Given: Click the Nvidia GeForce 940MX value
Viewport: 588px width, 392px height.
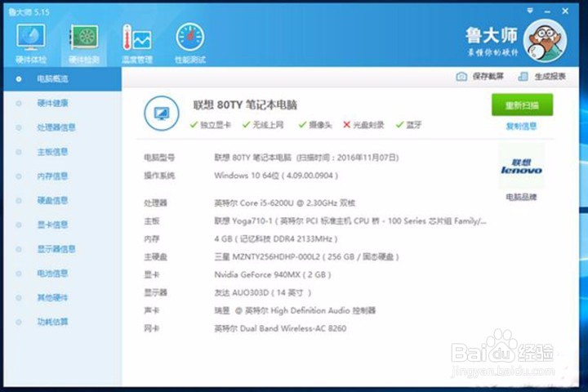Looking at the screenshot, I should point(273,275).
